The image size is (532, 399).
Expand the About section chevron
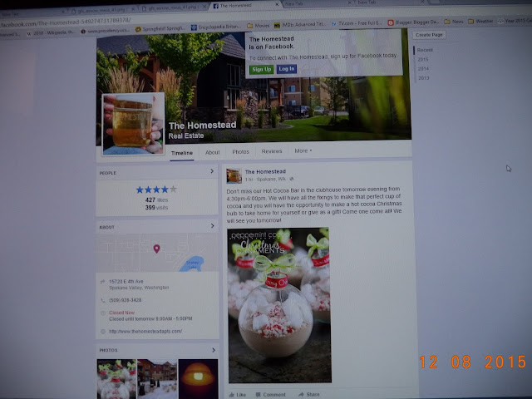coord(213,225)
